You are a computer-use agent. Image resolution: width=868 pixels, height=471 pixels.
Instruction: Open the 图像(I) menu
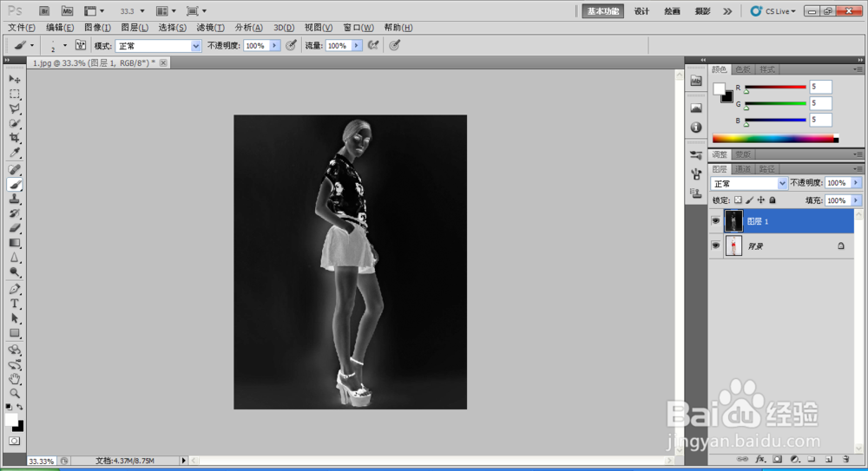coord(98,28)
